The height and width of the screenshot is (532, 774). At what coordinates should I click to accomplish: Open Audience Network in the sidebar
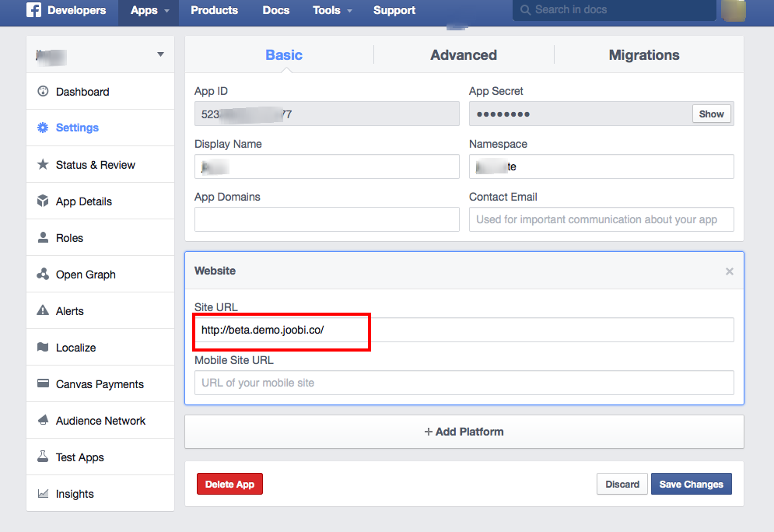tap(100, 420)
